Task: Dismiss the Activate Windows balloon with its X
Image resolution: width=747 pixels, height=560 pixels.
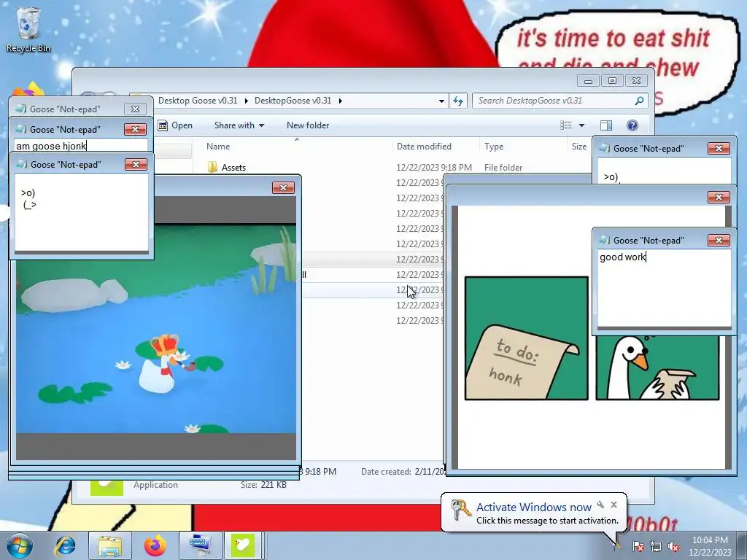Action: pyautogui.click(x=614, y=505)
